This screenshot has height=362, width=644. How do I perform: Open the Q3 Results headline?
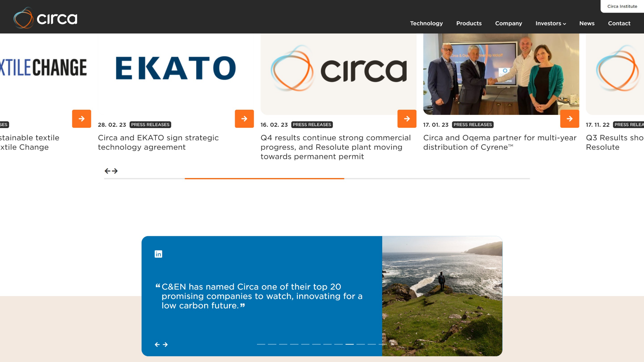click(615, 143)
